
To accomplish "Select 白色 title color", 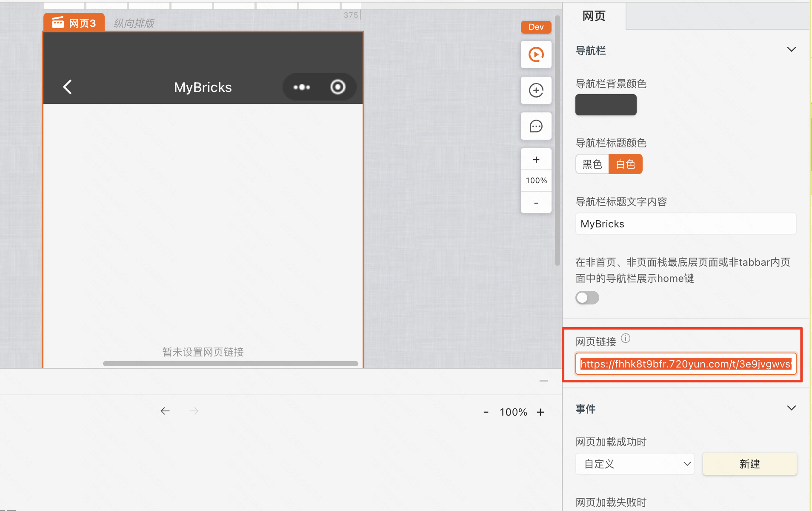I will [x=626, y=164].
